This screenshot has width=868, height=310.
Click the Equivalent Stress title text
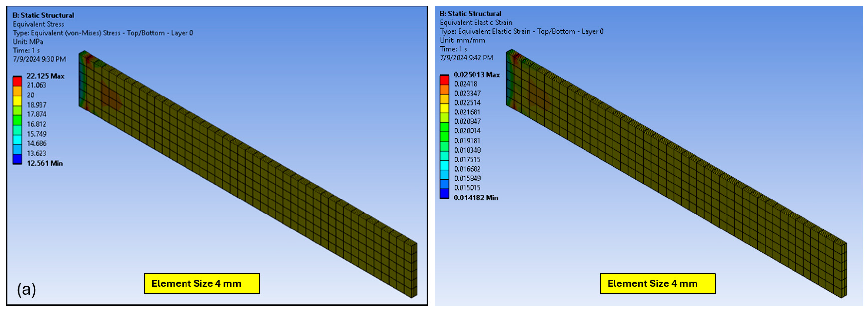click(x=38, y=24)
